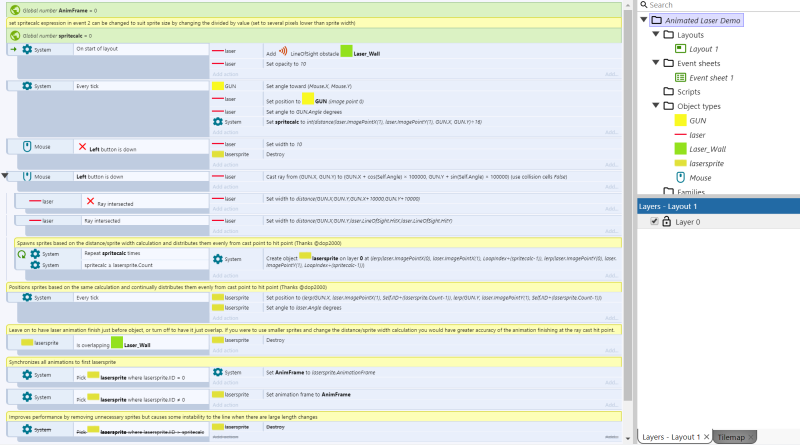Click the Event sheet 1 icon in project tree
800x446 pixels.
point(680,77)
